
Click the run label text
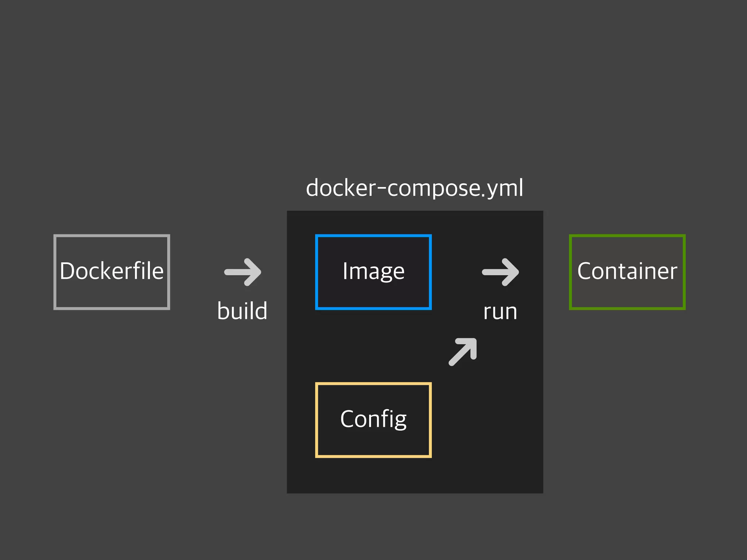[500, 312]
